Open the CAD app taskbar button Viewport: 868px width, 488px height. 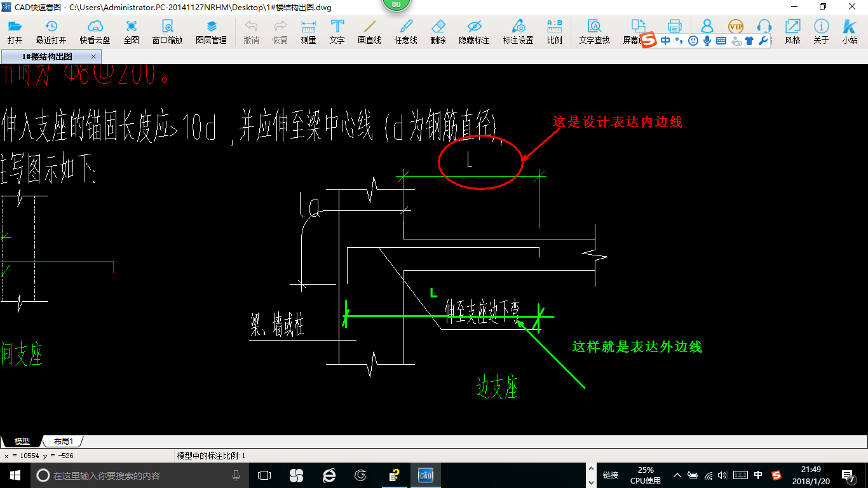coord(425,475)
